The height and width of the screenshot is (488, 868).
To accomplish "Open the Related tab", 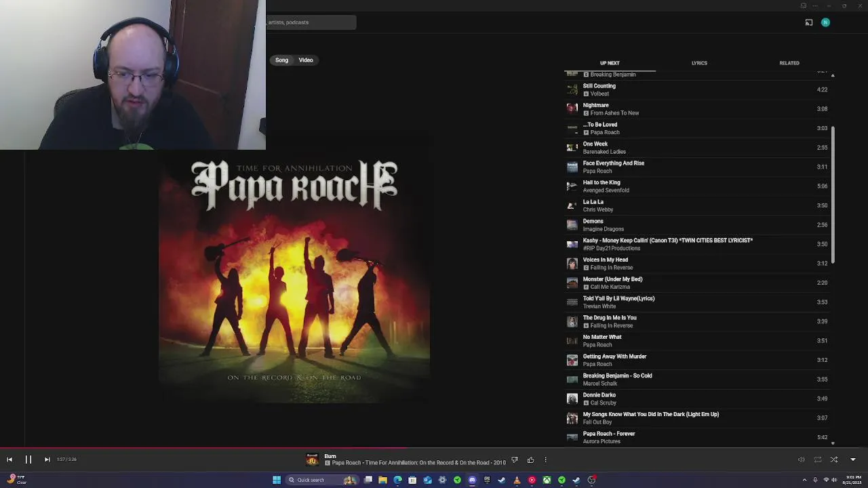I will pos(789,63).
